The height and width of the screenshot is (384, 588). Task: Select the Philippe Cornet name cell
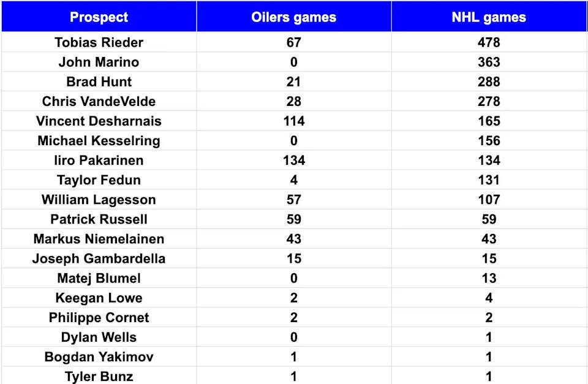99,317
